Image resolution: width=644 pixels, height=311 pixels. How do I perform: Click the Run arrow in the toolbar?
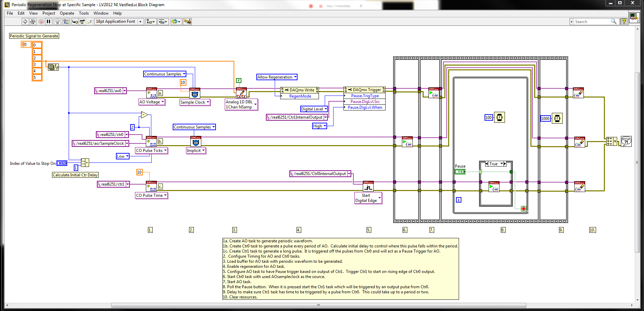tap(25, 21)
